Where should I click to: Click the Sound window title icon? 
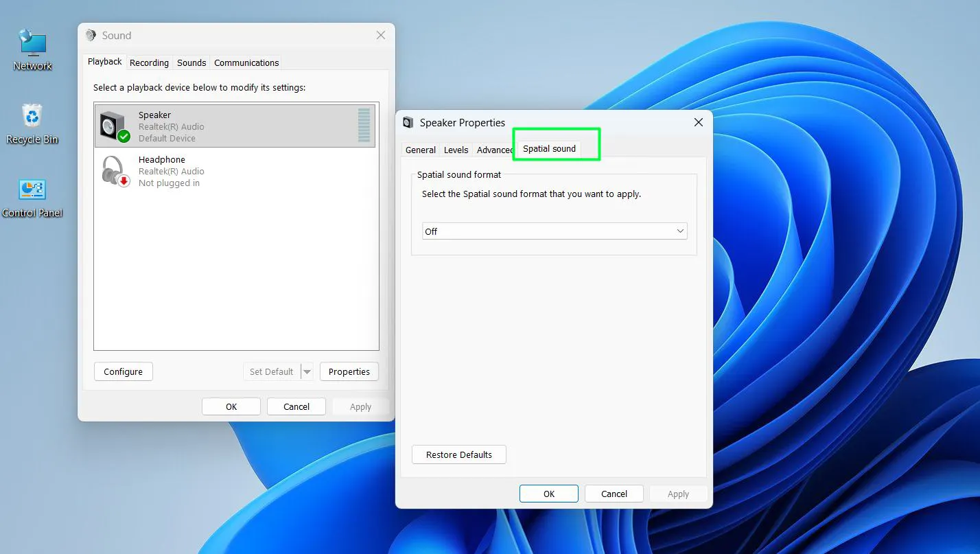click(x=91, y=35)
